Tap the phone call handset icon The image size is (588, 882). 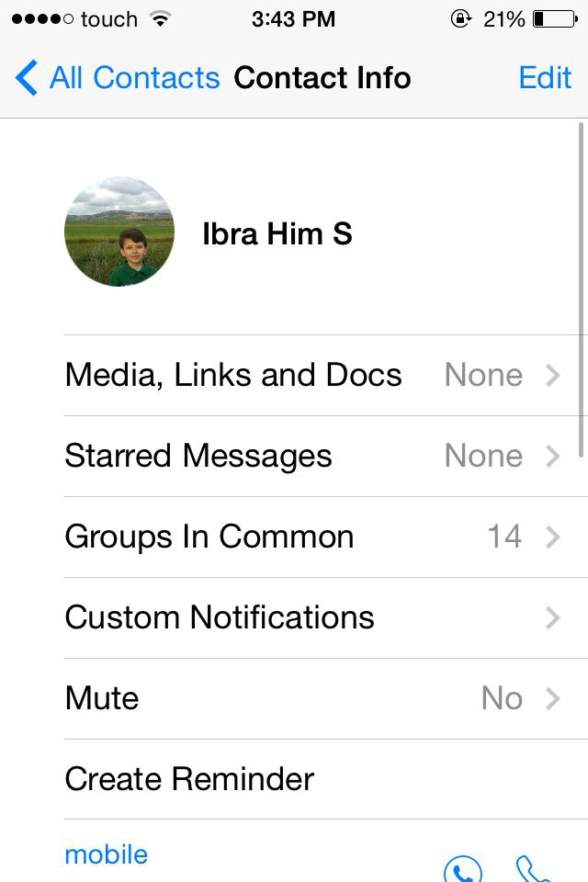point(532,868)
